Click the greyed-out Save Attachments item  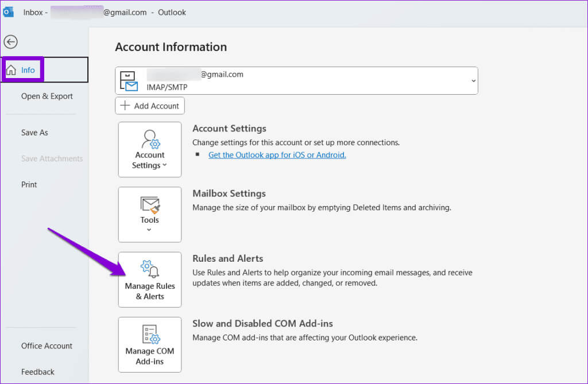coord(52,158)
